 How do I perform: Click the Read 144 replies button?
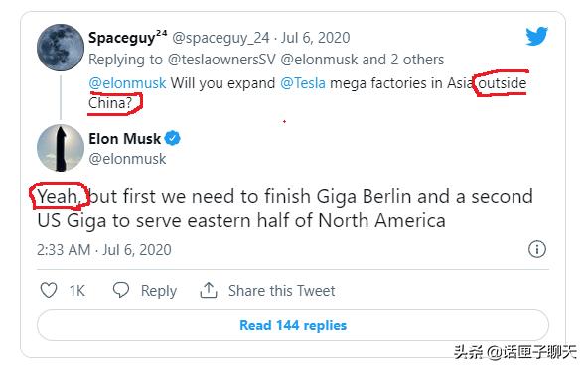(293, 325)
